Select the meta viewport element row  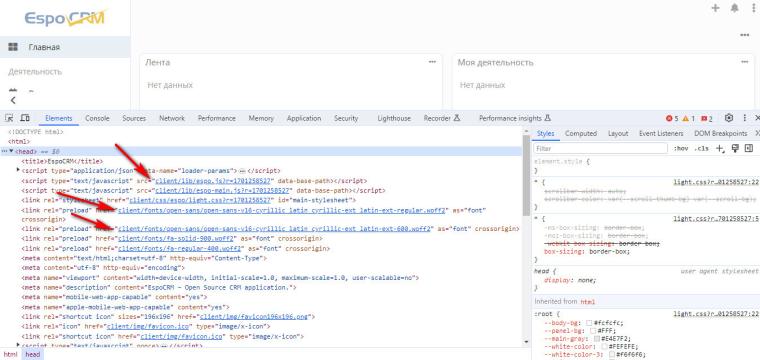click(220, 278)
